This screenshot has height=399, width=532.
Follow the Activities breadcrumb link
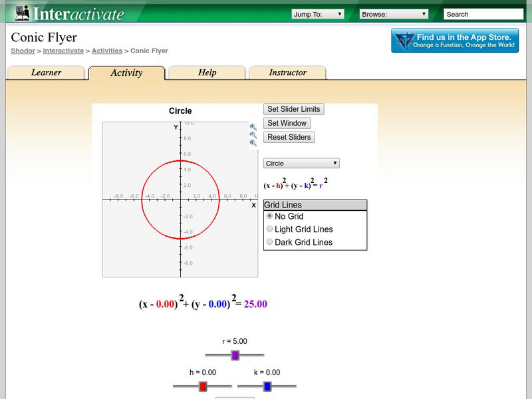pos(106,51)
